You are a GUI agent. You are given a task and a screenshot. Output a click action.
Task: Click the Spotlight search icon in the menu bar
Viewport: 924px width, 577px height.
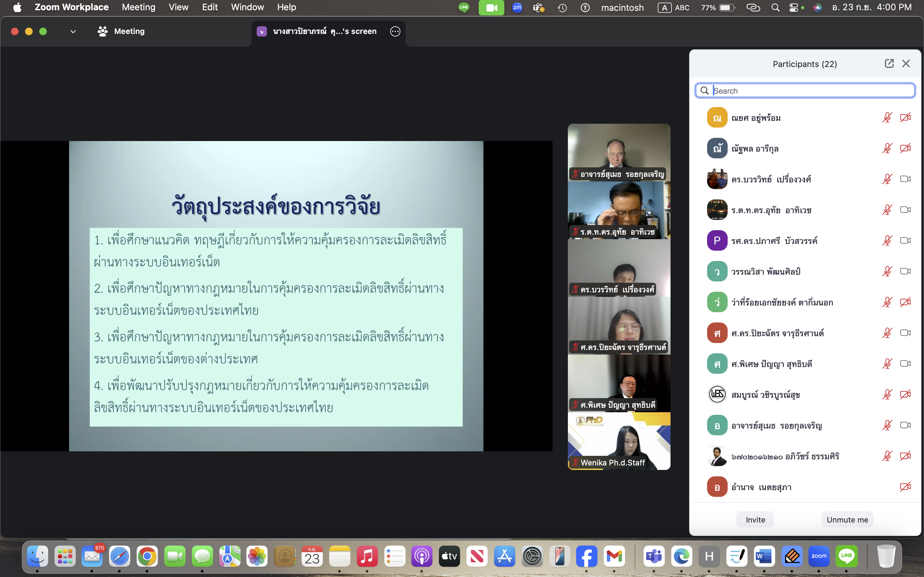coord(775,8)
